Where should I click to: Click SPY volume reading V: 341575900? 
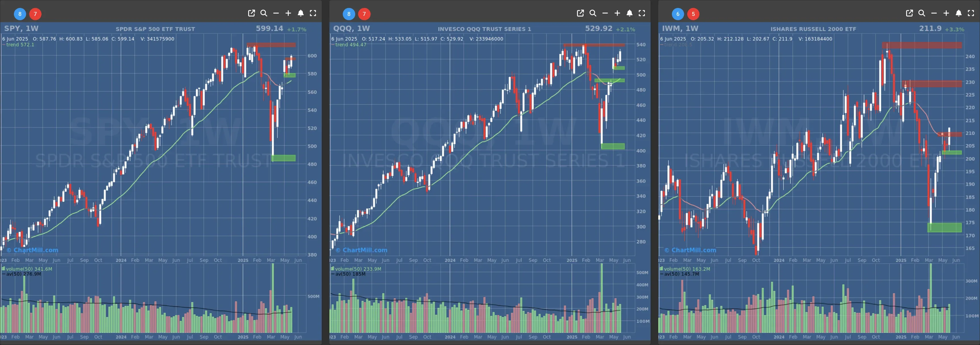[x=157, y=39]
